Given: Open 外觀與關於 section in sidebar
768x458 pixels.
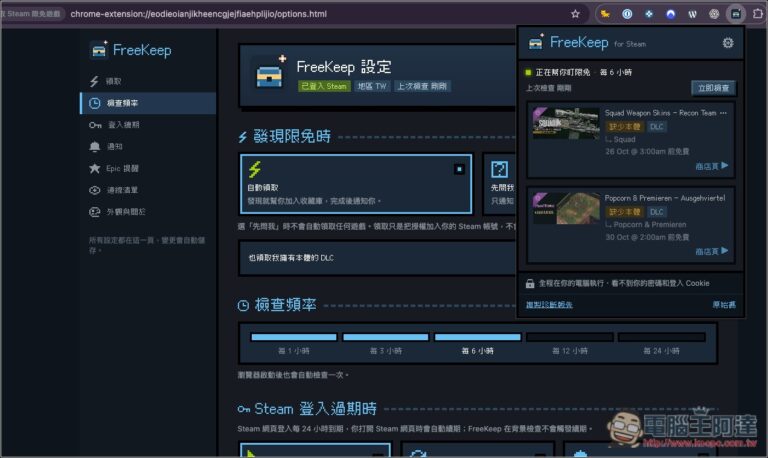Looking at the screenshot, I should pyautogui.click(x=148, y=212).
